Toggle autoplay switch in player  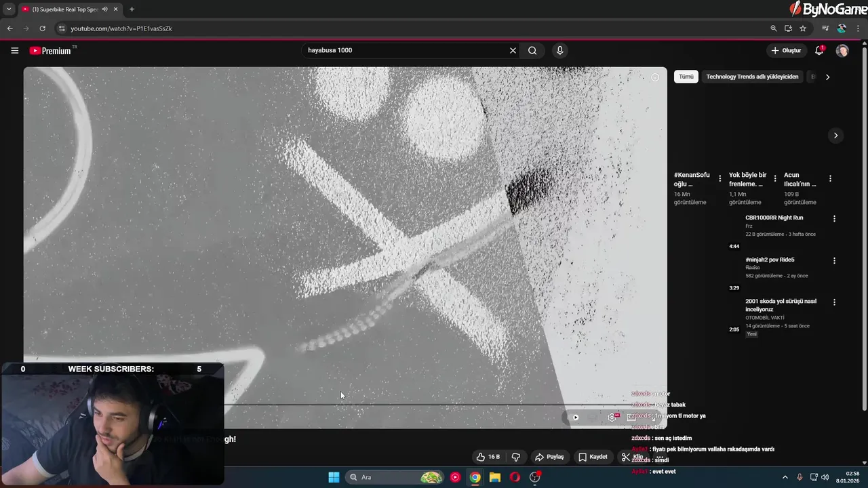[x=575, y=418]
